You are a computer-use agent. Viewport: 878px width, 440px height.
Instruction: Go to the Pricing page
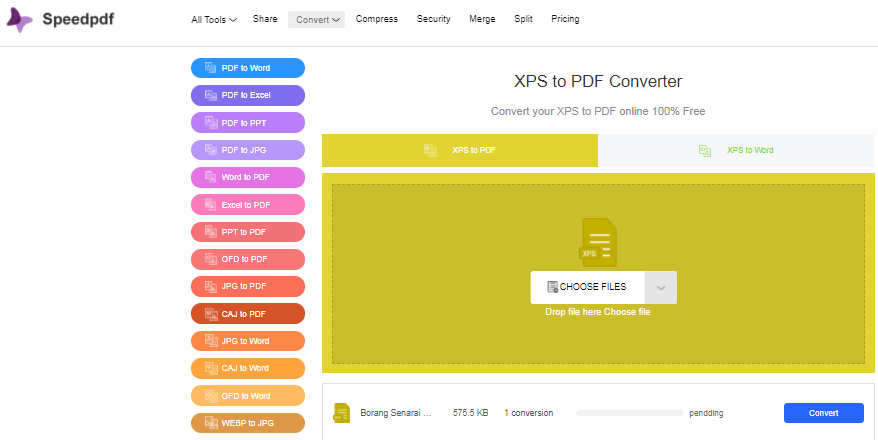click(x=565, y=19)
